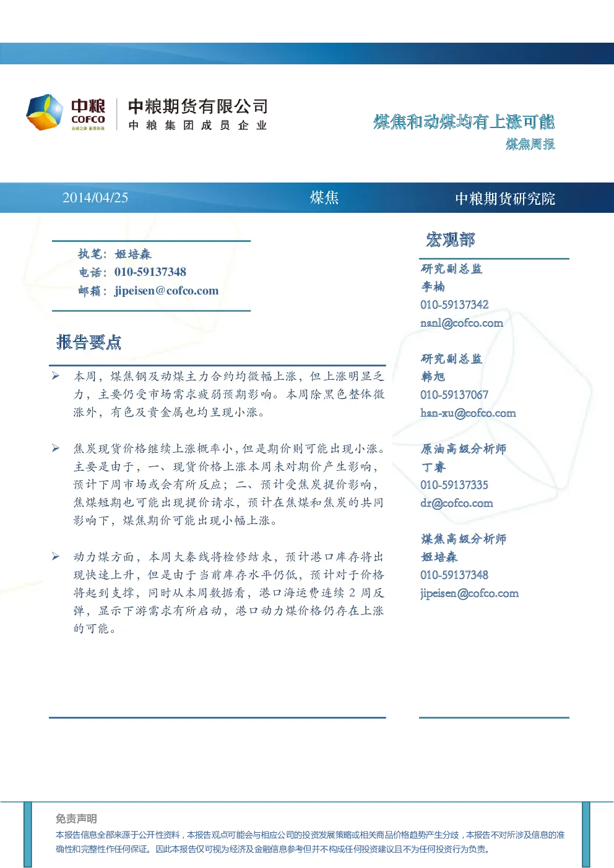Click the bullet arrow before 动力煤方面

pos(56,557)
